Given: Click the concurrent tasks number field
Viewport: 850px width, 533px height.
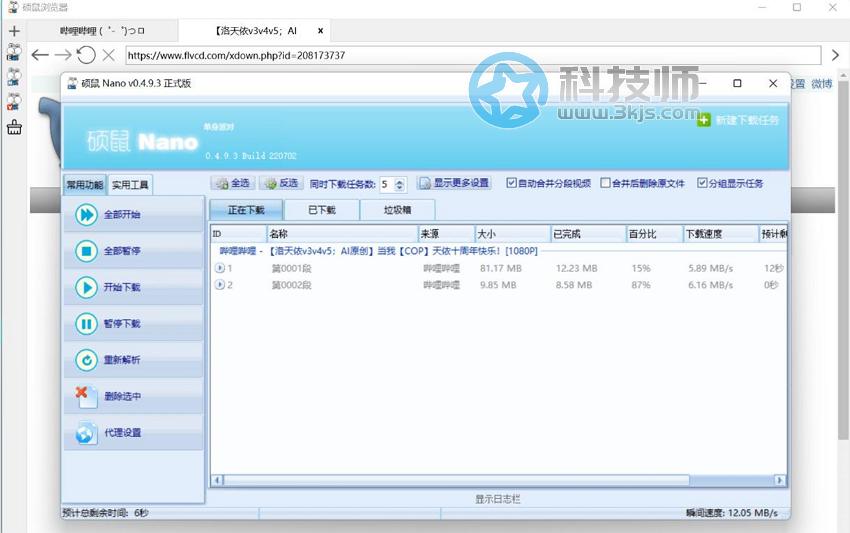Looking at the screenshot, I should click(387, 184).
